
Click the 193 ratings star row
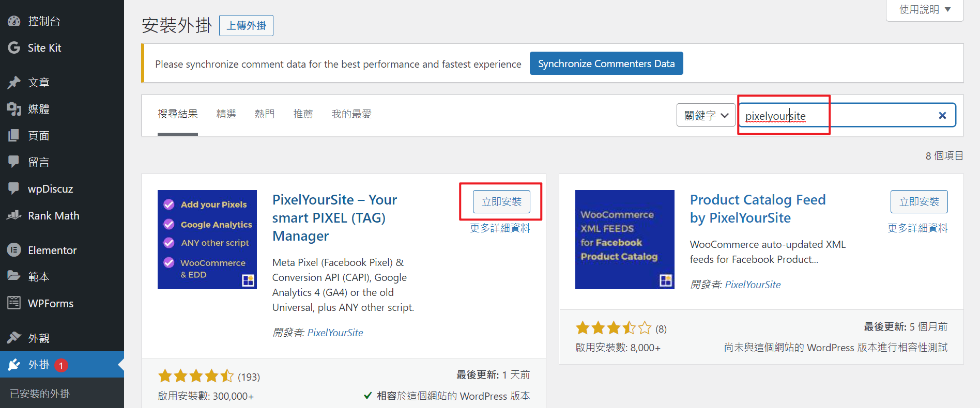tap(196, 376)
